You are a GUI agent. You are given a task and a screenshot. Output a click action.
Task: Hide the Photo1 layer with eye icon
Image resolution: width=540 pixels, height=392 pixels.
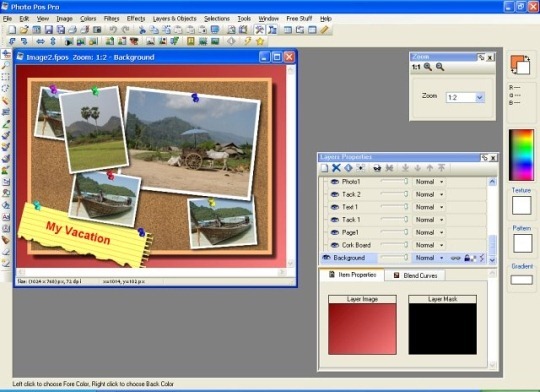[x=335, y=182]
